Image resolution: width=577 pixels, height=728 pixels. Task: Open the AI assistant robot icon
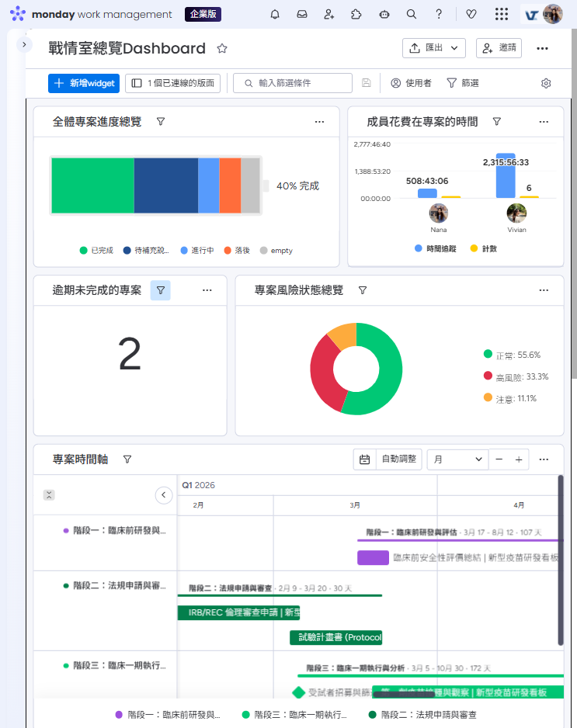pyautogui.click(x=384, y=15)
